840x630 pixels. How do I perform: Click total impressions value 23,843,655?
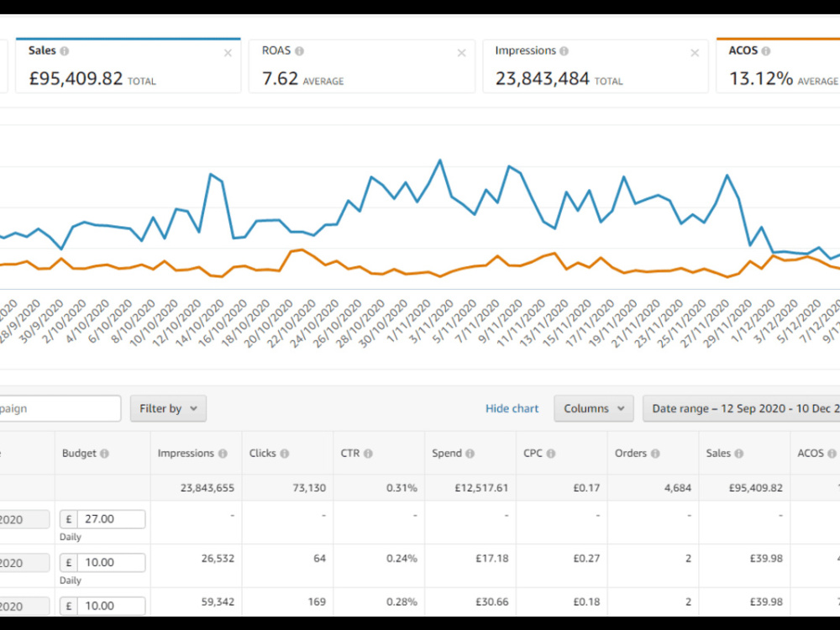[207, 488]
